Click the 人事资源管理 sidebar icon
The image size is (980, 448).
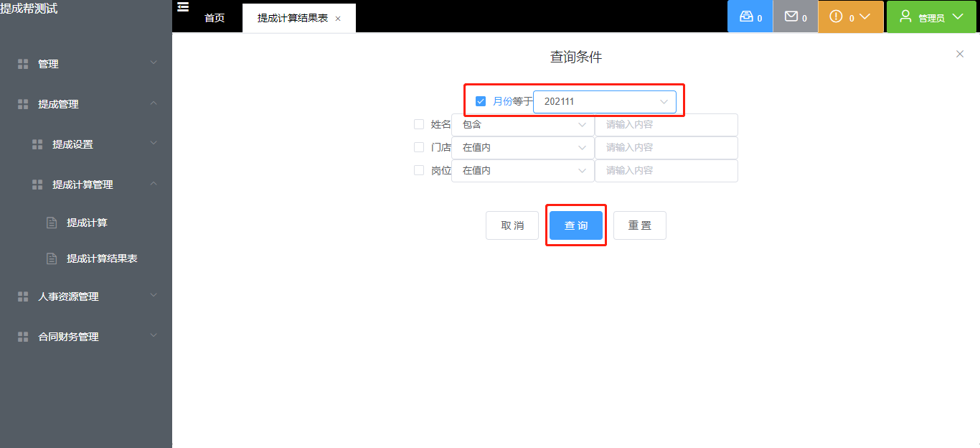(22, 296)
